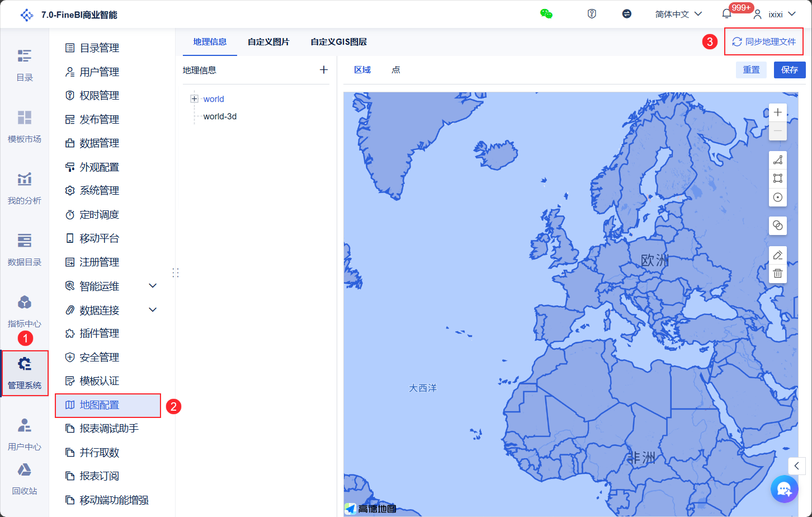The image size is (812, 517).
Task: Select world-3d in the tree
Action: [220, 116]
